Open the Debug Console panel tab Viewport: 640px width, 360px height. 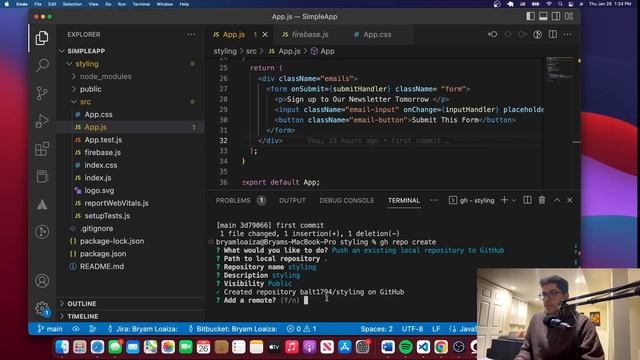click(x=347, y=200)
